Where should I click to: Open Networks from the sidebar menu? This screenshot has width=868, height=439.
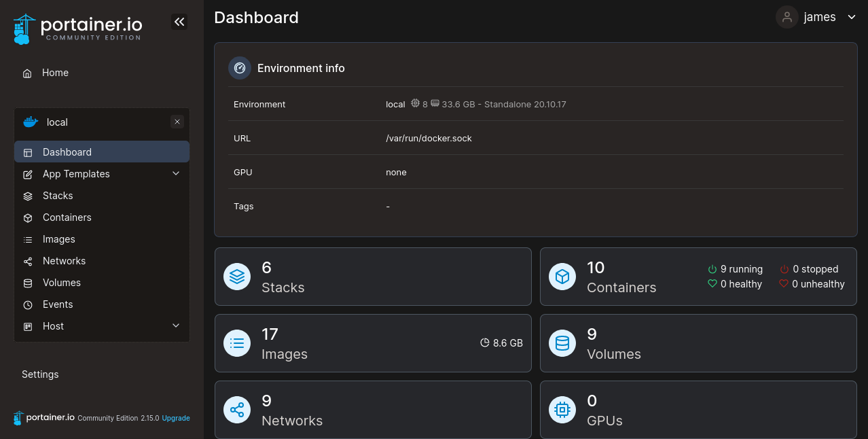coord(64,261)
